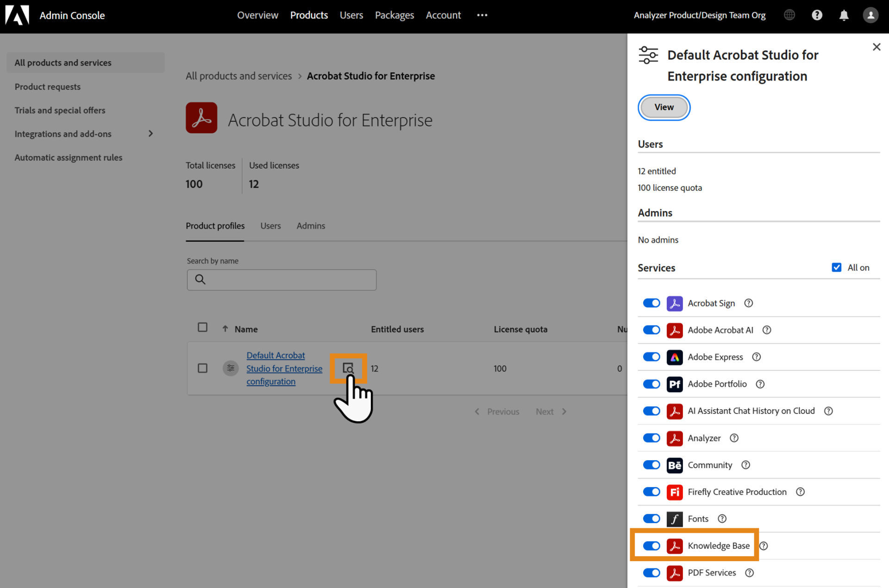Toggle the Community service switch
Viewport: 889px width, 588px height.
(651, 464)
